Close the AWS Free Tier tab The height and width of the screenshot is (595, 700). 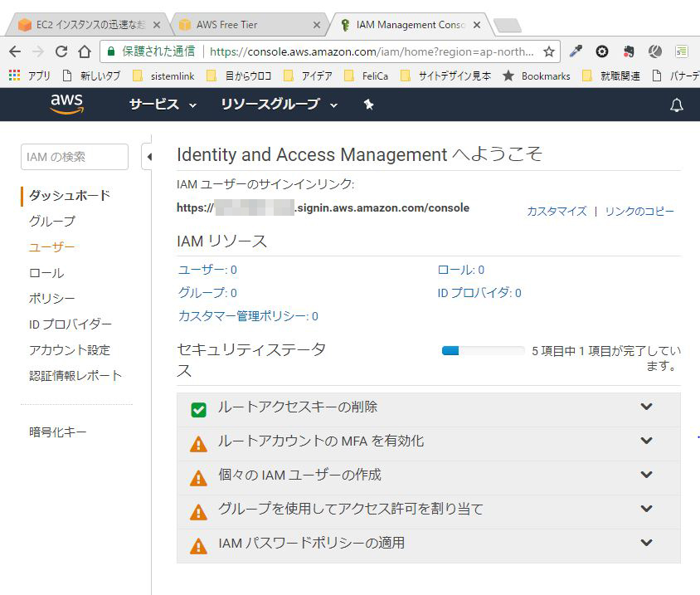(x=317, y=25)
